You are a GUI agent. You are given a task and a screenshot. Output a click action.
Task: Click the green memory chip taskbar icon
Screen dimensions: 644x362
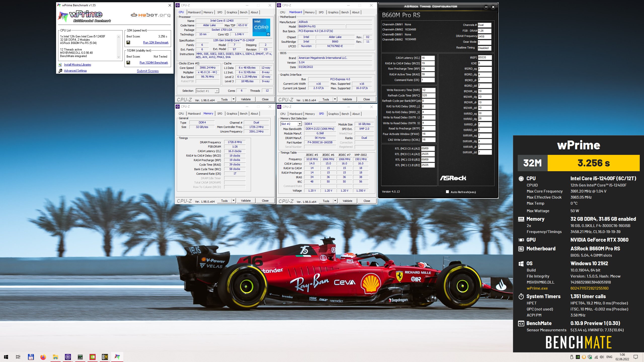80,357
